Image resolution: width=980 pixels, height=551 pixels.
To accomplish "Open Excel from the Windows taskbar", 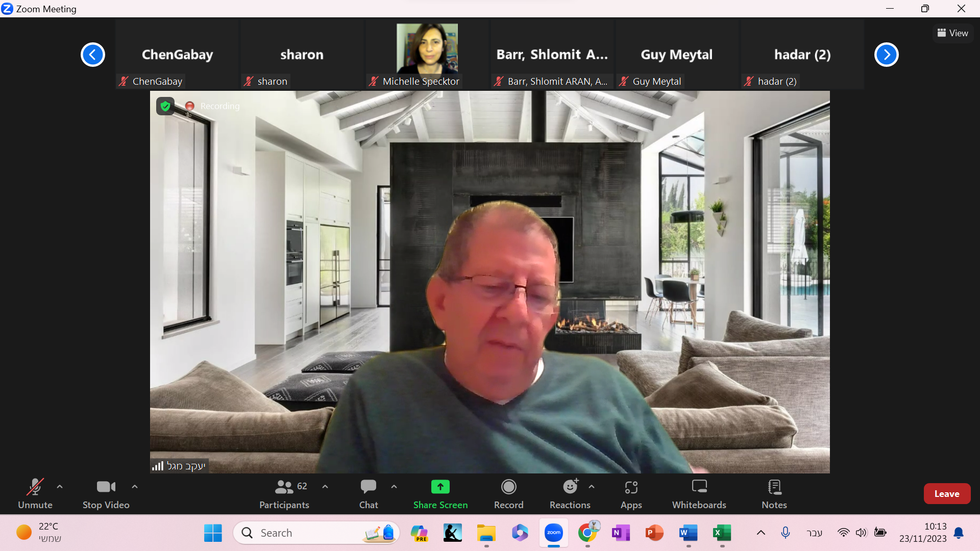I will pyautogui.click(x=722, y=533).
